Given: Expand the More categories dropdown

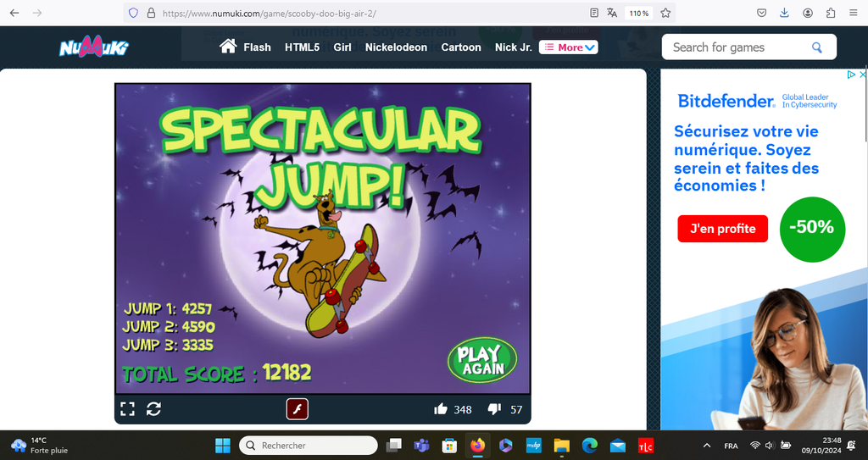Looking at the screenshot, I should coord(569,47).
